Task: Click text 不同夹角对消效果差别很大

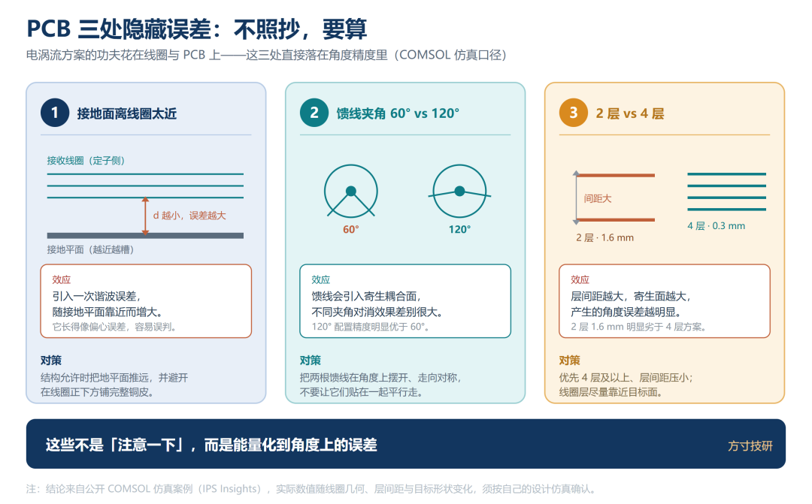Action: (377, 312)
